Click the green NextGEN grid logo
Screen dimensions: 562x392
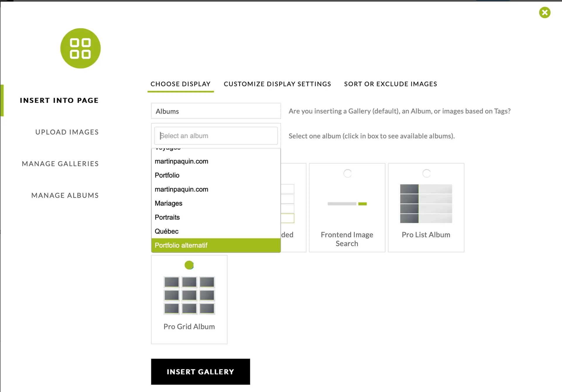tap(80, 48)
